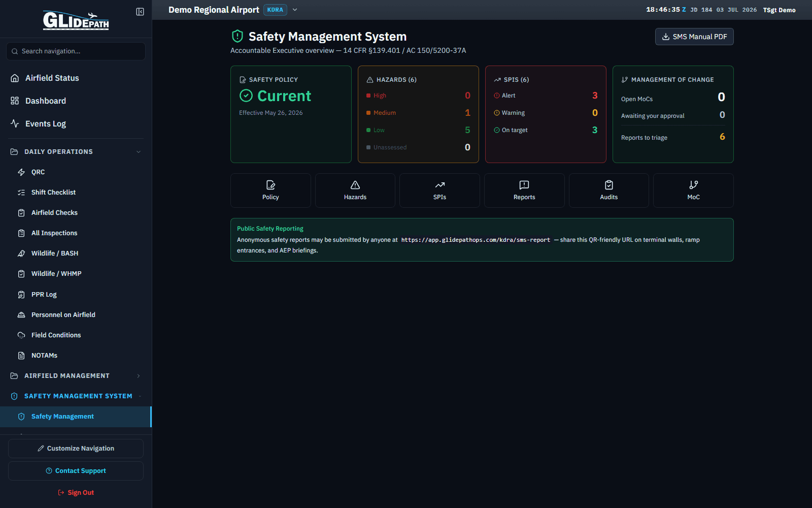Click the shield icon beside the page title
This screenshot has width=812, height=508.
(237, 36)
